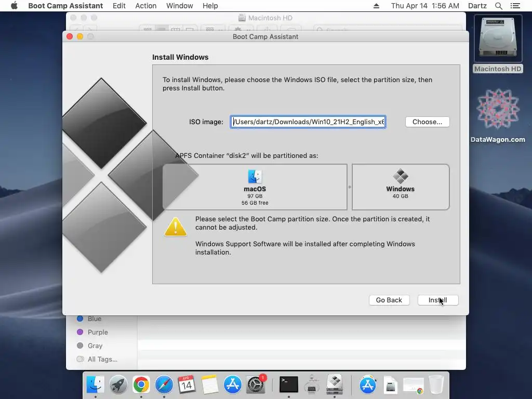This screenshot has width=532, height=399.
Task: Click APFS Container "disk2" partition label
Action: (247, 156)
